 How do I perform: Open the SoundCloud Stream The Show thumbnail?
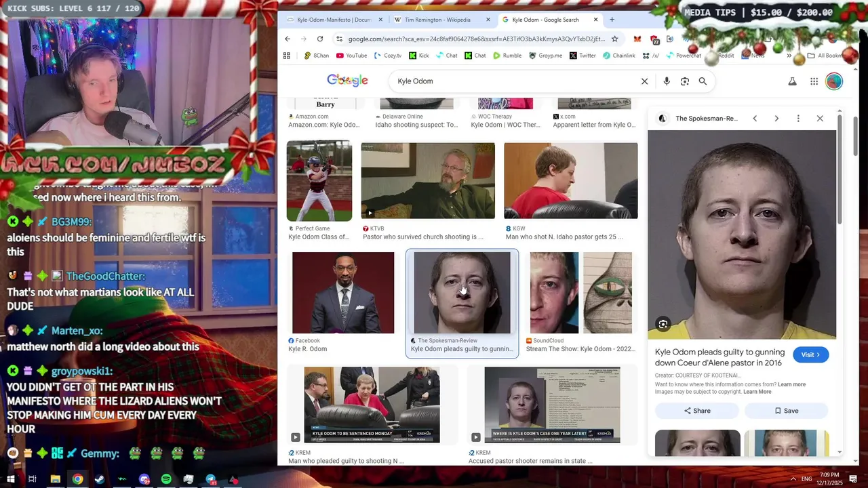point(581,293)
